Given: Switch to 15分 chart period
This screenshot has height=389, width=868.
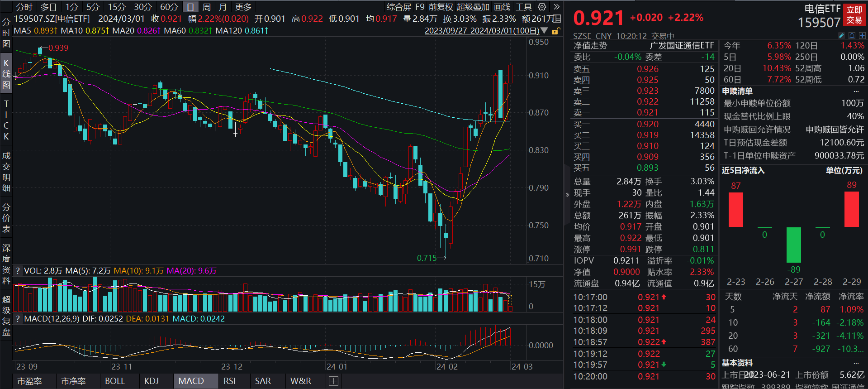Looking at the screenshot, I should pyautogui.click(x=116, y=7).
